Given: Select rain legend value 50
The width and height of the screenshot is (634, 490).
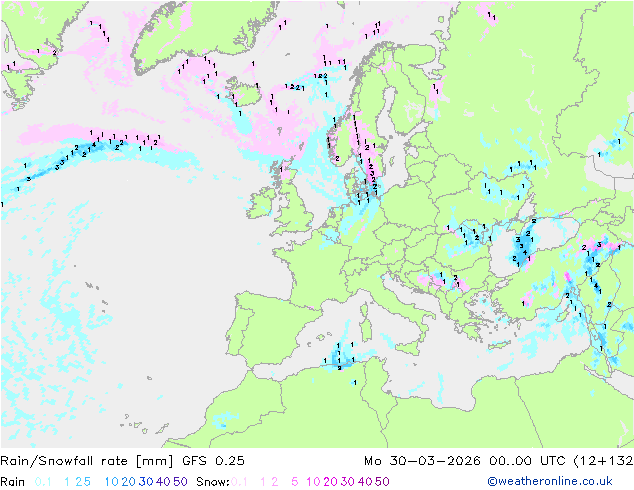Looking at the screenshot, I should [x=180, y=482].
